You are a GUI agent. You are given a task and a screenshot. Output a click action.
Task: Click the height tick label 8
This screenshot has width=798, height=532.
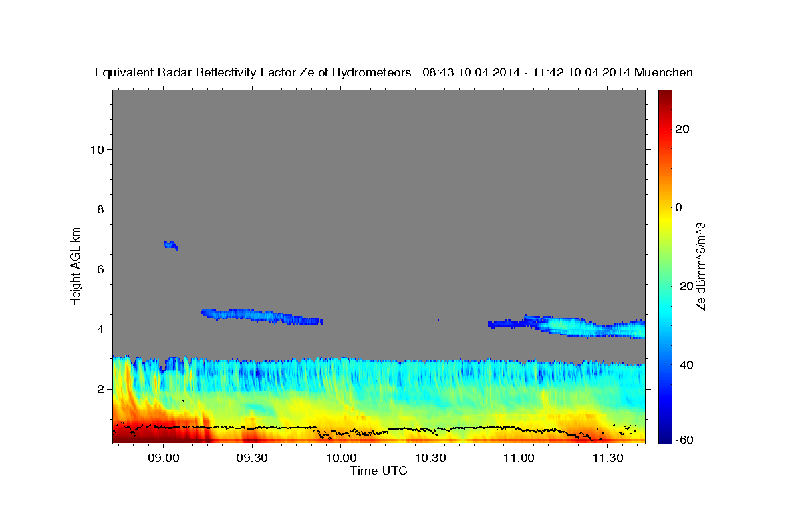point(101,209)
